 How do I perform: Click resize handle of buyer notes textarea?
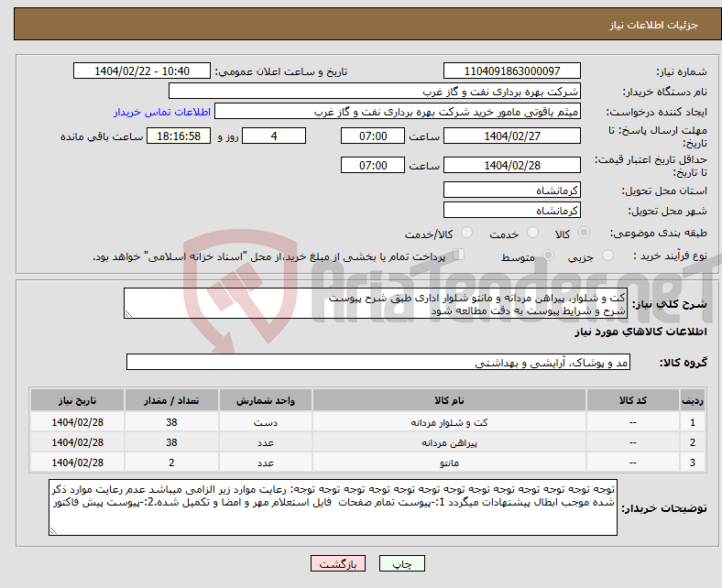click(x=53, y=531)
